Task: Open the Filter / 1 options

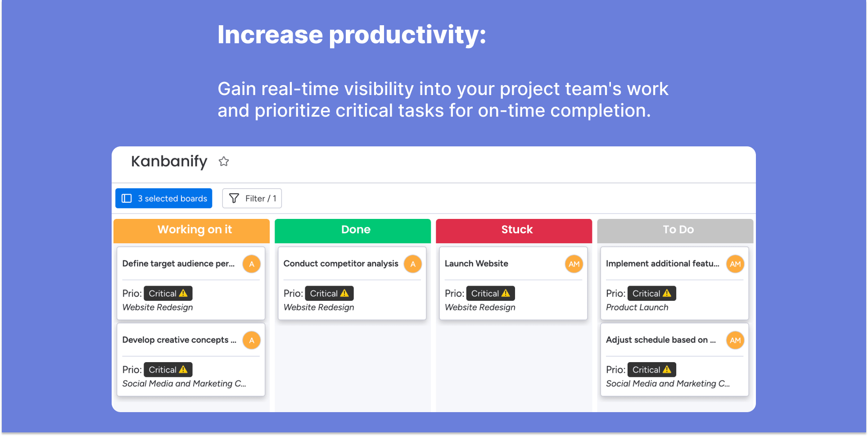Action: tap(252, 198)
